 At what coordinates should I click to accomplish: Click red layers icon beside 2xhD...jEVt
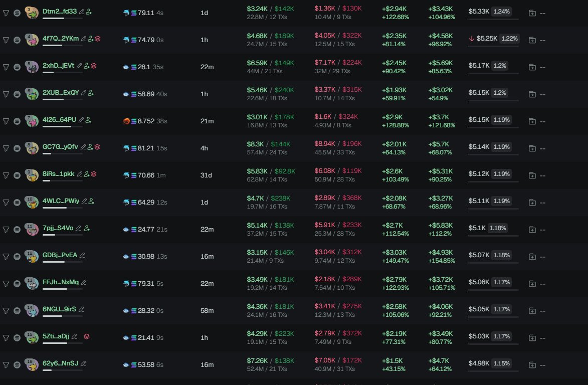click(94, 66)
